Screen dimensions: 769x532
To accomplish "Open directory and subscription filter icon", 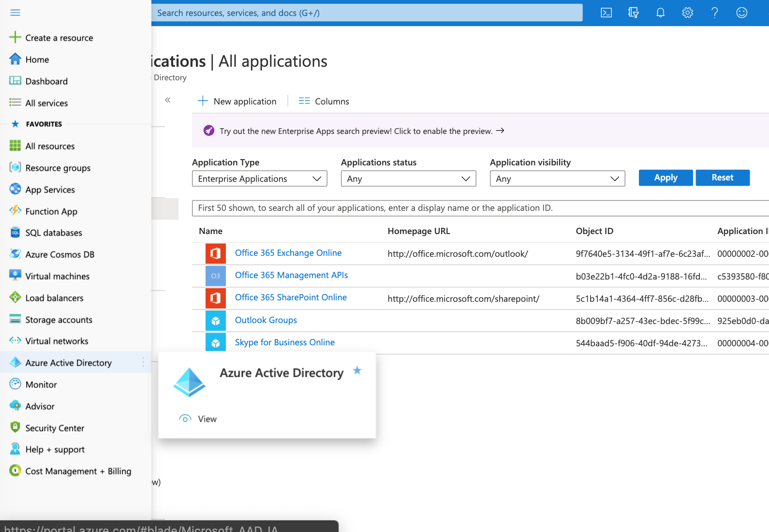I will [633, 13].
